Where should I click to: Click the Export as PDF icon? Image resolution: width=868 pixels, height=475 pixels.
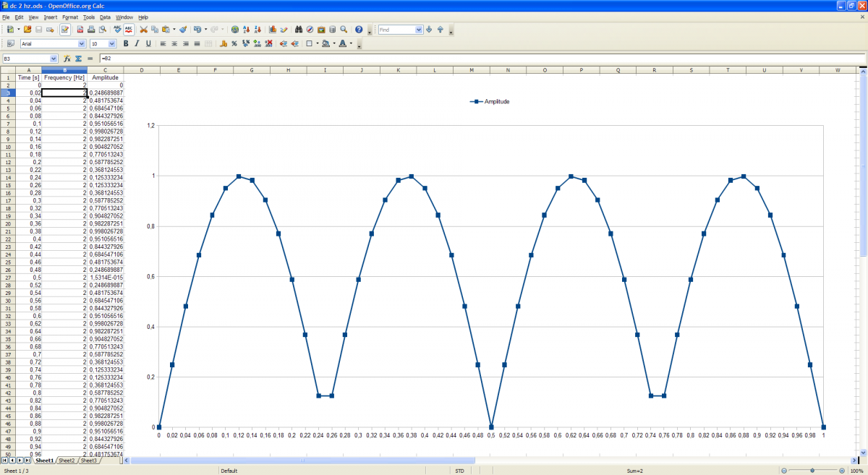pos(80,30)
